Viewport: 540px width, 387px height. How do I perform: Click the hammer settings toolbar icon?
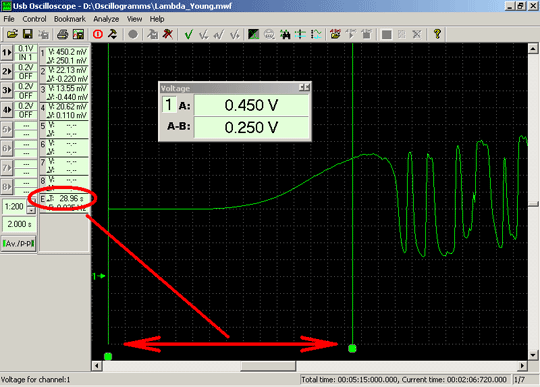(x=113, y=34)
